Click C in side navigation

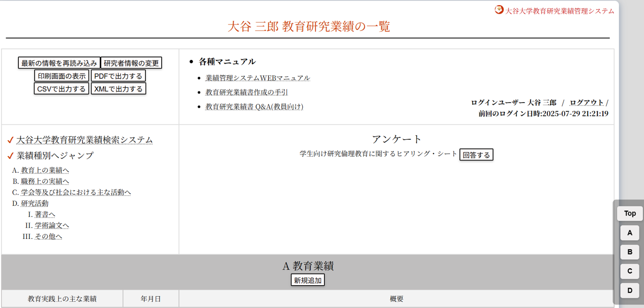click(x=630, y=271)
